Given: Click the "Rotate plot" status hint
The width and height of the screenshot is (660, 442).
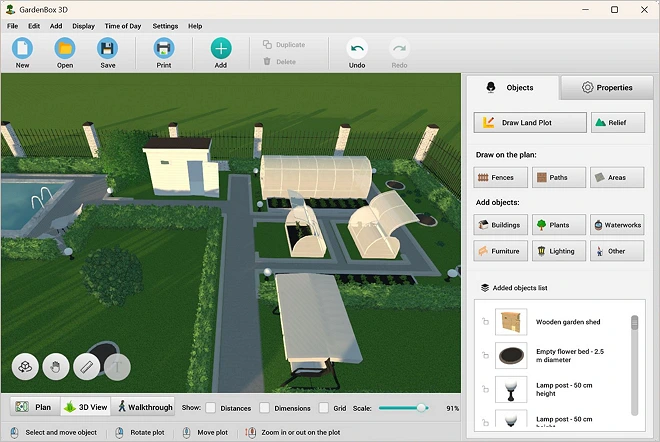Looking at the screenshot, I should tap(147, 432).
